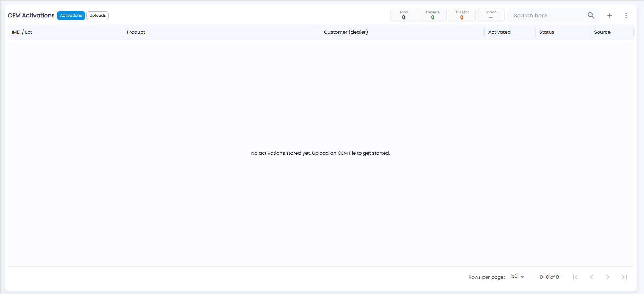Click the Dealers stat card
644x294 pixels.
[433, 15]
